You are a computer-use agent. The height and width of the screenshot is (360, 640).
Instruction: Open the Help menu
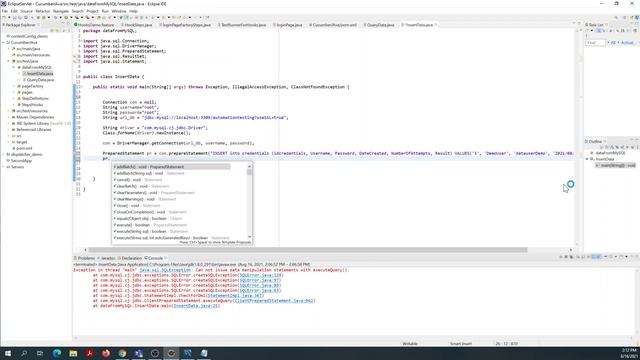pyautogui.click(x=133, y=11)
